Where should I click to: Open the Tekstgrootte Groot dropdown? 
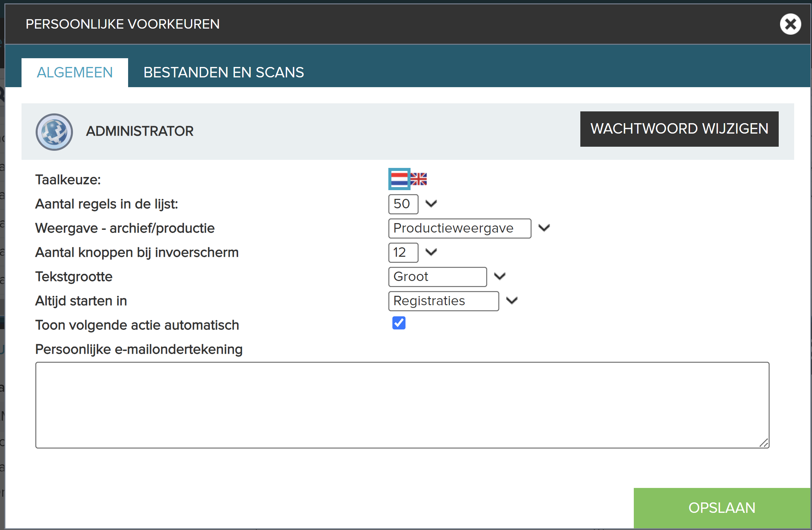coord(447,277)
